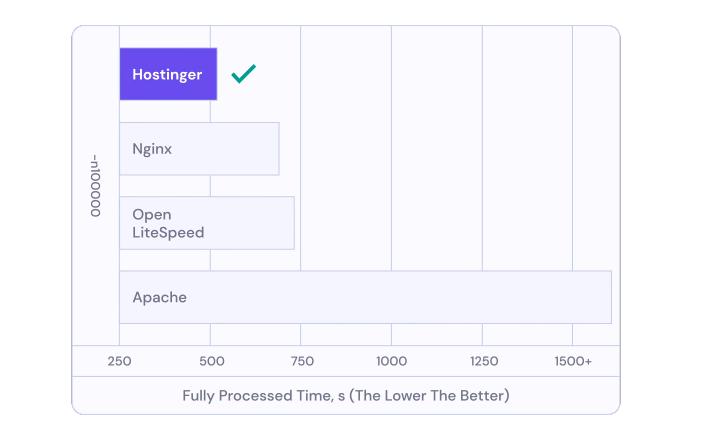The height and width of the screenshot is (442, 719).
Task: Click the Apache text label
Action: click(159, 297)
